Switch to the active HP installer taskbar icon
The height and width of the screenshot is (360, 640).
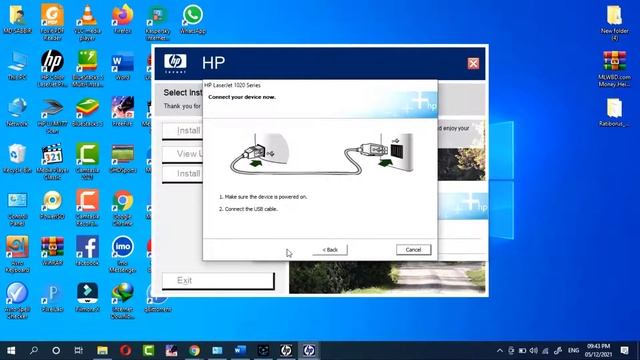309,350
